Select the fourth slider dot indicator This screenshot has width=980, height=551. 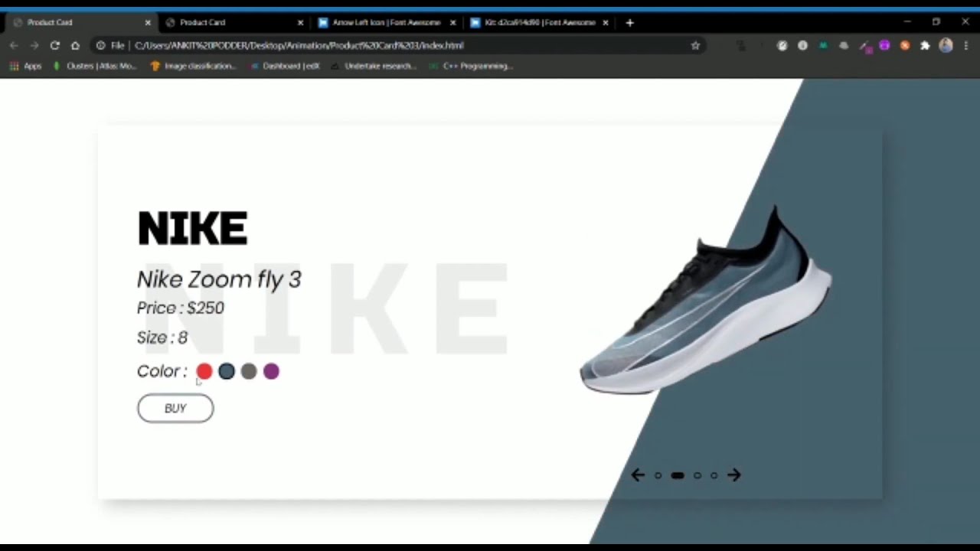click(714, 475)
